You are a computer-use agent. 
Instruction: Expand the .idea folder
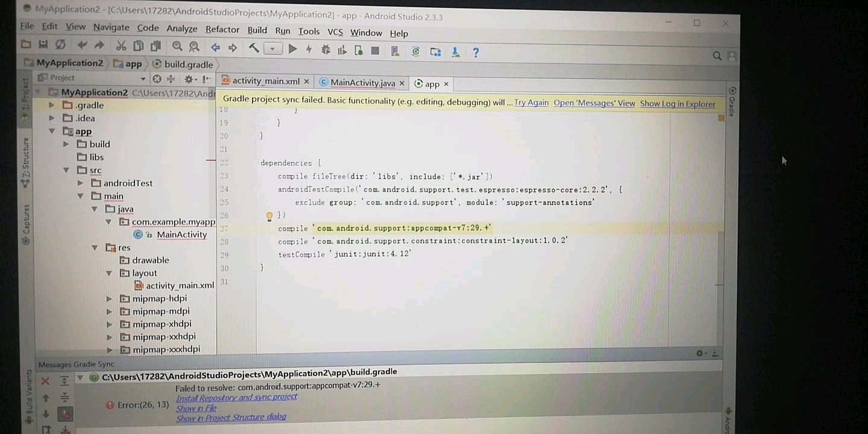[52, 118]
